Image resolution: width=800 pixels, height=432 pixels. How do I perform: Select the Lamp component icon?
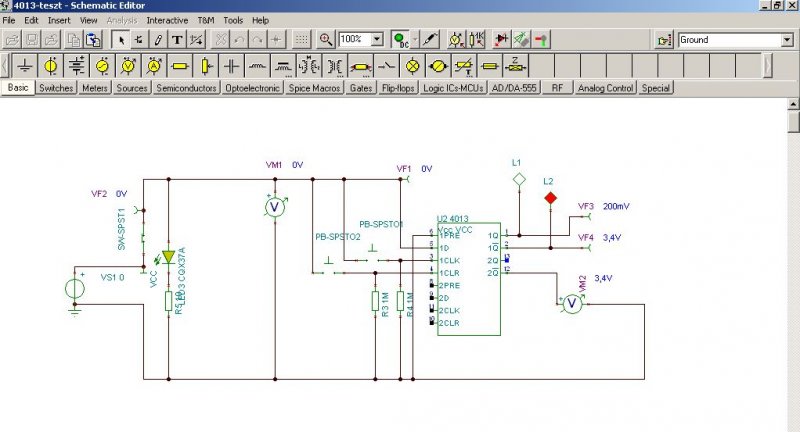(412, 66)
